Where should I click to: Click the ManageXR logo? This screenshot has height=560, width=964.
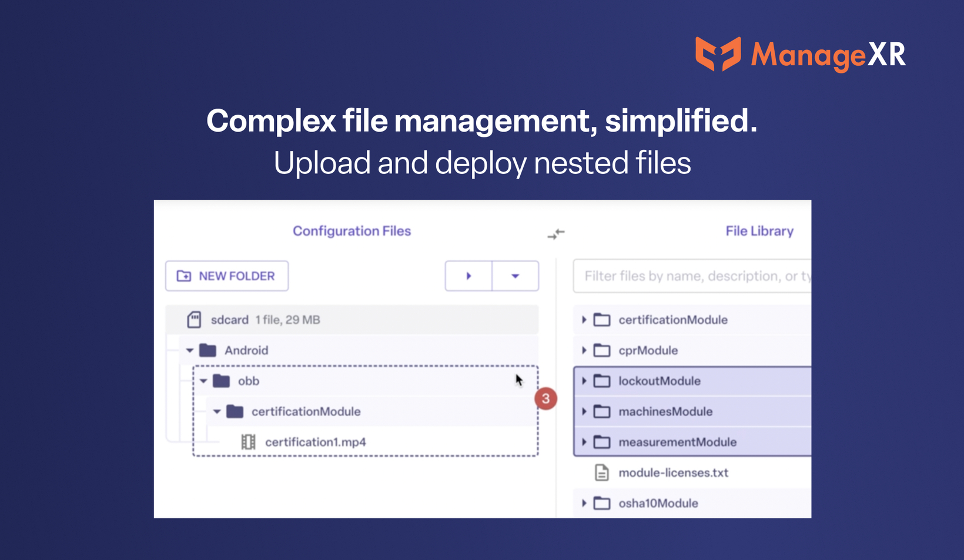click(x=801, y=55)
